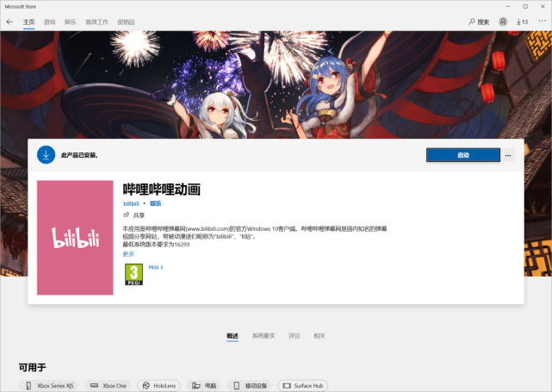Open the user account profile icon
Image resolution: width=552 pixels, height=392 pixels.
point(503,22)
